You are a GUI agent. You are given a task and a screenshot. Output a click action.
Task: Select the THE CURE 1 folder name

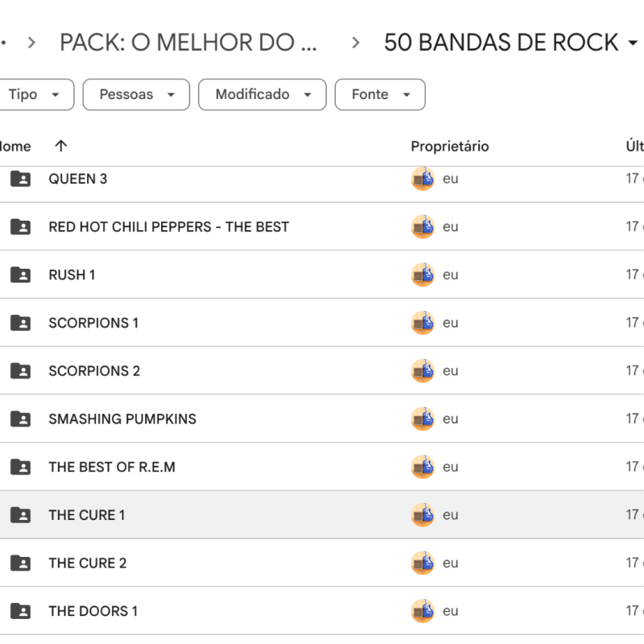pos(86,515)
